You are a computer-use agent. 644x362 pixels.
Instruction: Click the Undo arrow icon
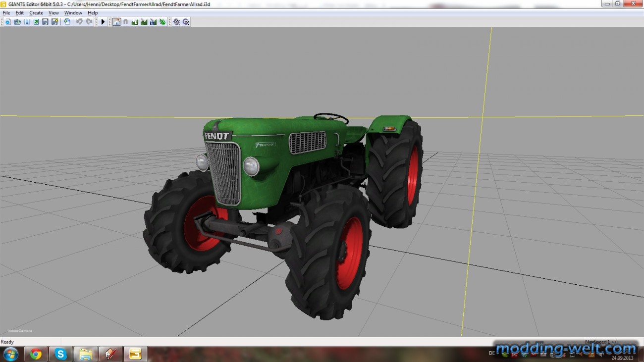point(79,22)
